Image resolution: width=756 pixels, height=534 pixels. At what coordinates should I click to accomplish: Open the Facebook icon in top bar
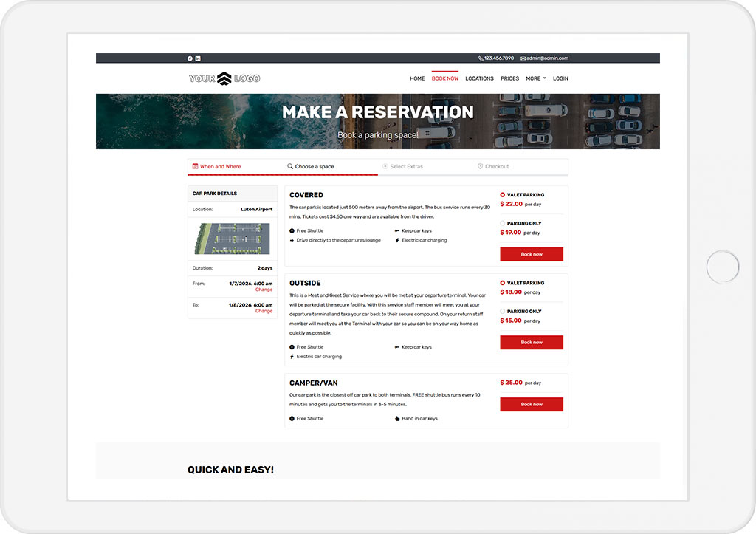(190, 58)
